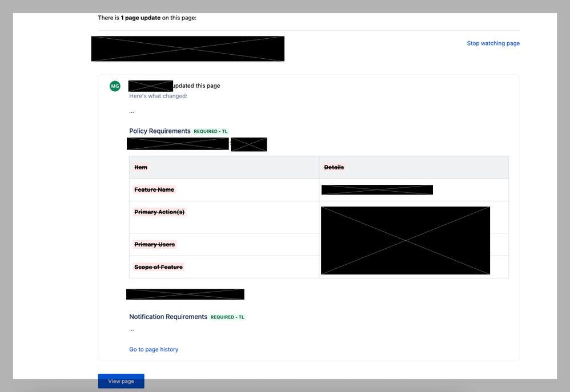Click the MG user avatar
570x392 pixels.
tap(115, 86)
